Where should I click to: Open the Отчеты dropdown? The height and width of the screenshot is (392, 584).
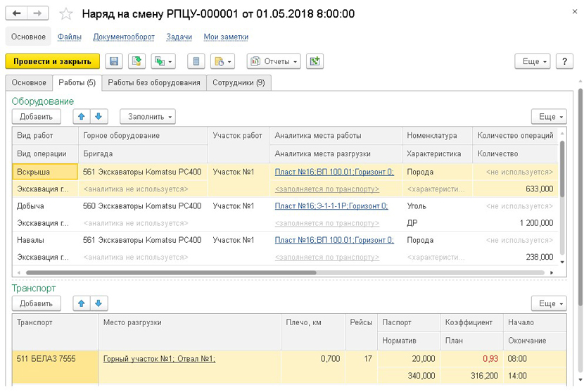[x=274, y=61]
